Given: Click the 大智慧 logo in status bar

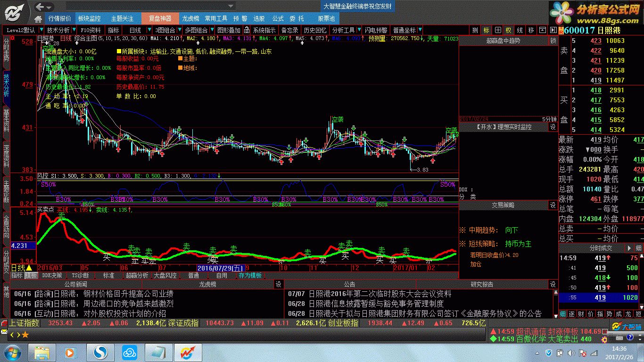Looking at the screenshot, I should pyautogui.click(x=627, y=326).
